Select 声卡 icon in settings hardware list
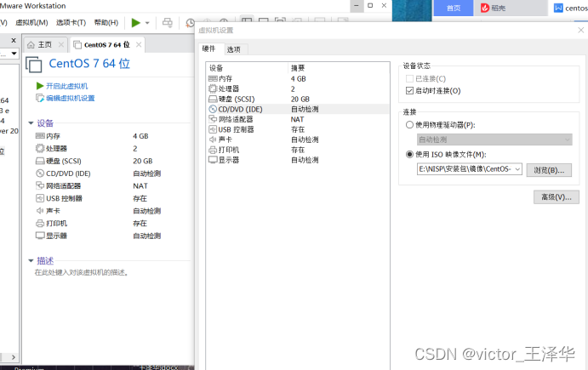 click(x=213, y=139)
